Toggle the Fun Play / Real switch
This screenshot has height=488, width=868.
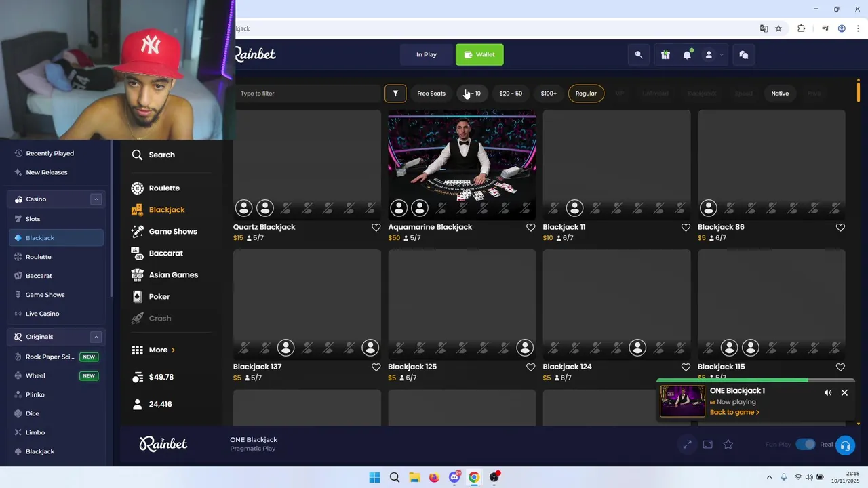(x=806, y=445)
